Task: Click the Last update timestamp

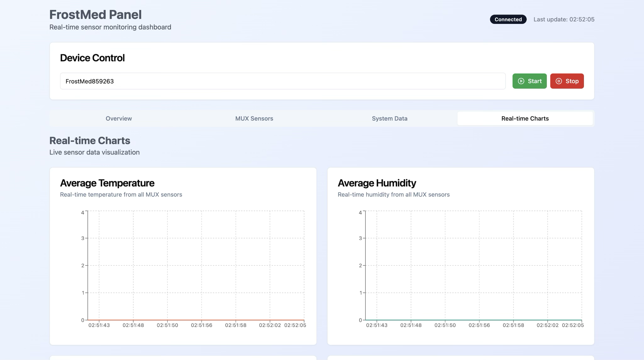Action: [564, 19]
